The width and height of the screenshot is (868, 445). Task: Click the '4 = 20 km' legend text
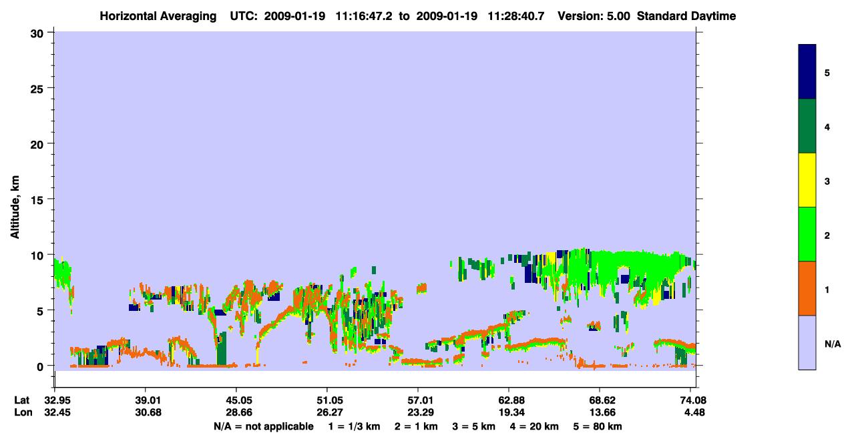533,426
